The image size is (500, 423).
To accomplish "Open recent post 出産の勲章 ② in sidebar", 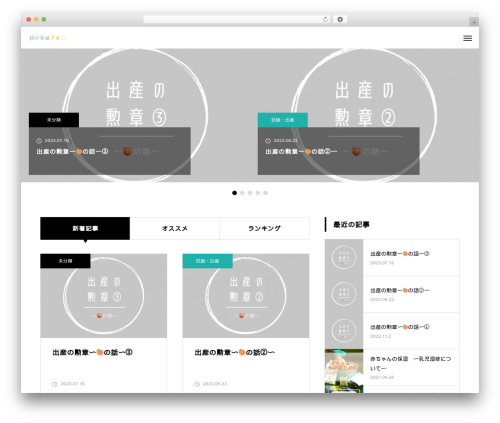I will point(400,290).
